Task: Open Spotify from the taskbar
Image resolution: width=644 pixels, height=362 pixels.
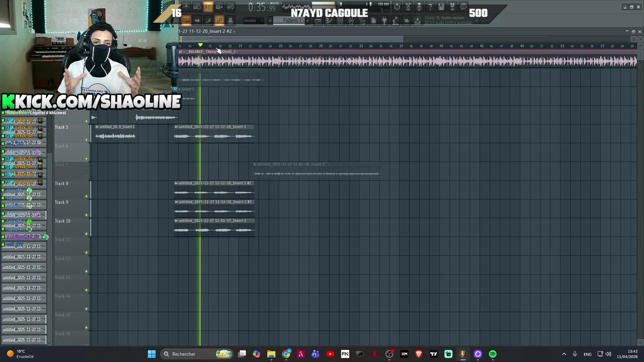Action: point(493,354)
